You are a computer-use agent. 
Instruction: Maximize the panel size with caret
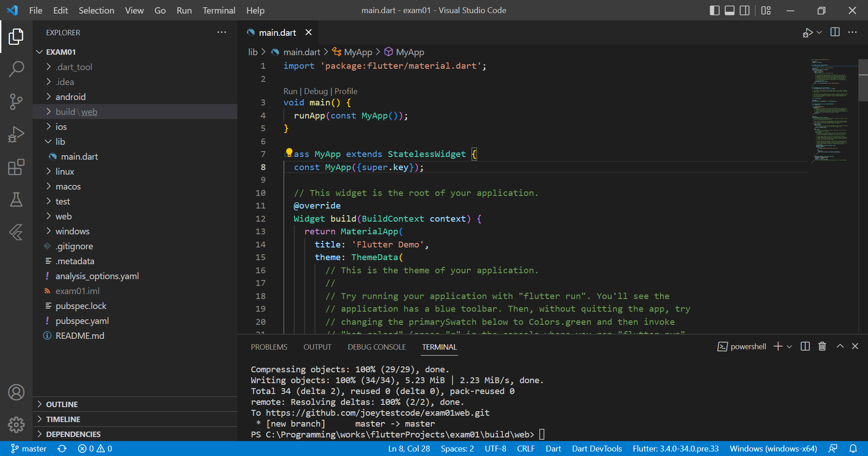pos(840,347)
